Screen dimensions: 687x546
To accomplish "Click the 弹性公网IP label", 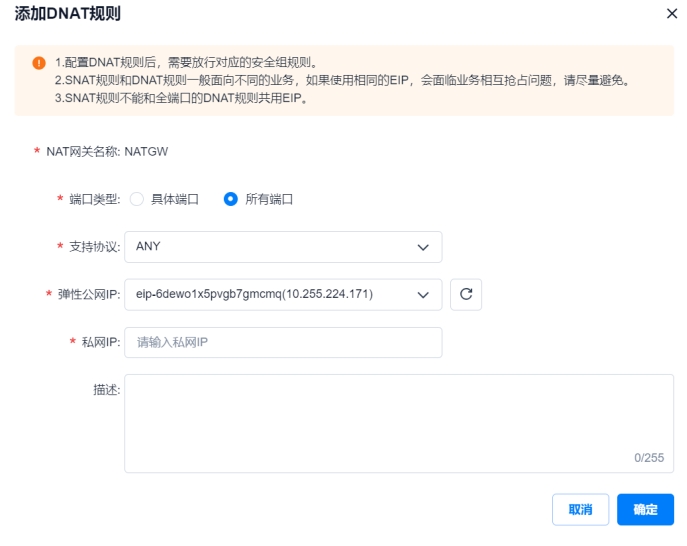I will (89, 294).
